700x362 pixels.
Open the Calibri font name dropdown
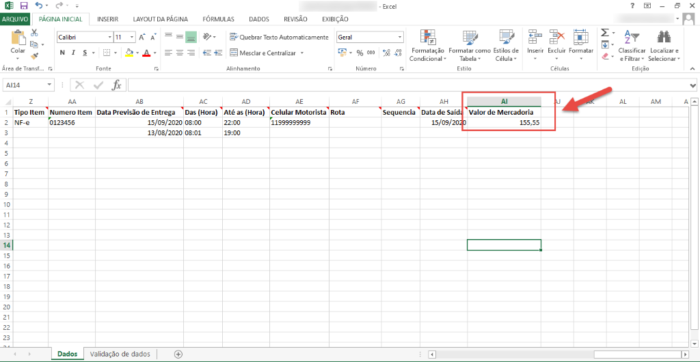coord(110,37)
